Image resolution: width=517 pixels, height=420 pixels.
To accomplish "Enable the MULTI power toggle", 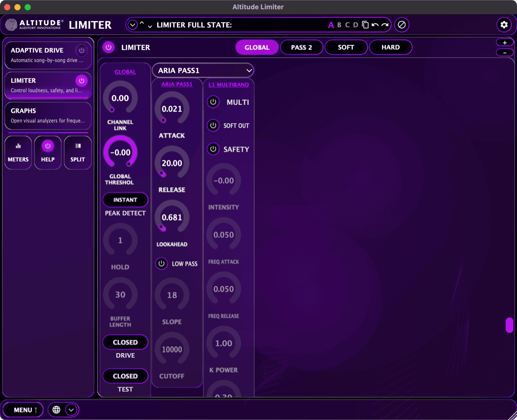I will point(213,102).
